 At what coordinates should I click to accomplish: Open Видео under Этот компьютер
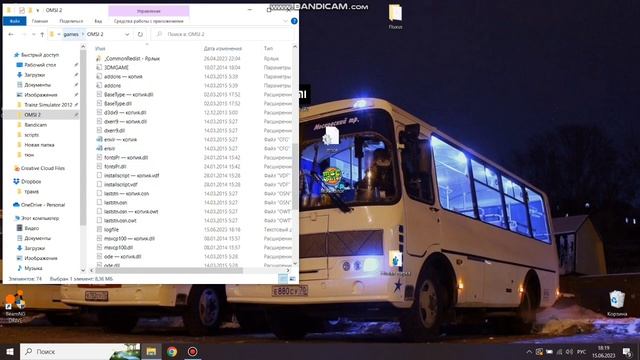click(x=31, y=228)
